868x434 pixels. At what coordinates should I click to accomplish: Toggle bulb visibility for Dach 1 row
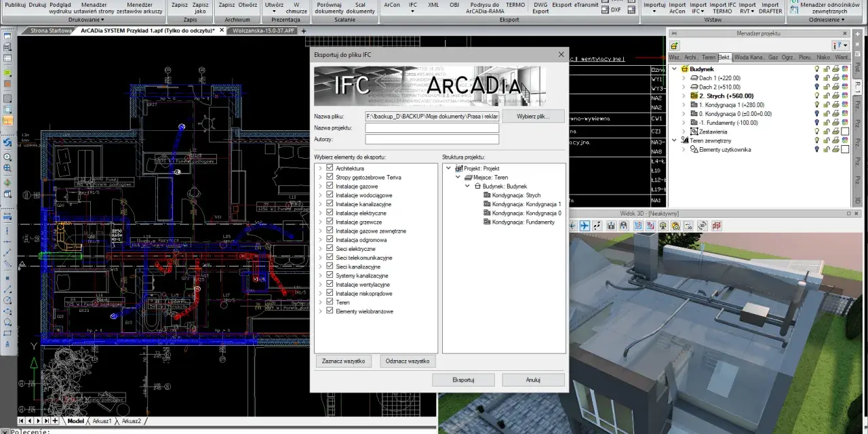pyautogui.click(x=817, y=78)
